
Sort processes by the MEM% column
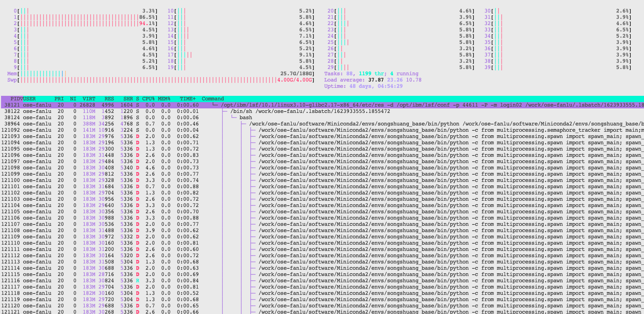(163, 99)
